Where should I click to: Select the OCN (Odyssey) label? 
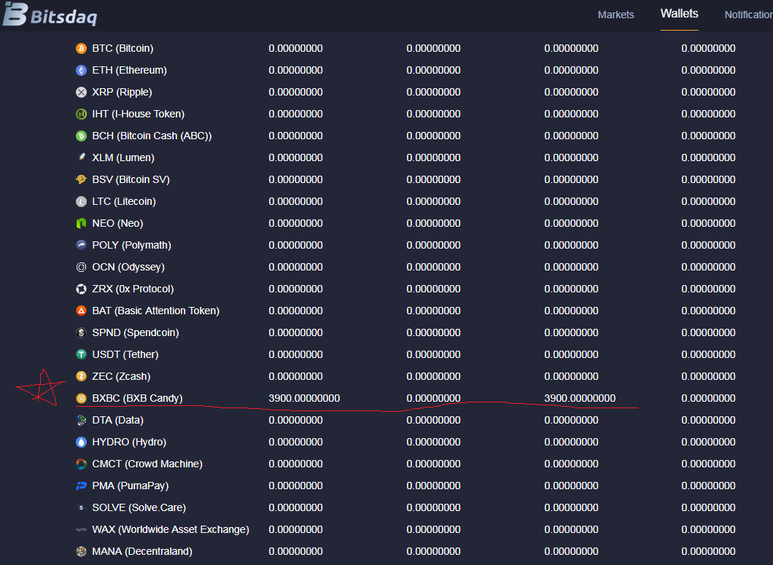[x=129, y=267]
